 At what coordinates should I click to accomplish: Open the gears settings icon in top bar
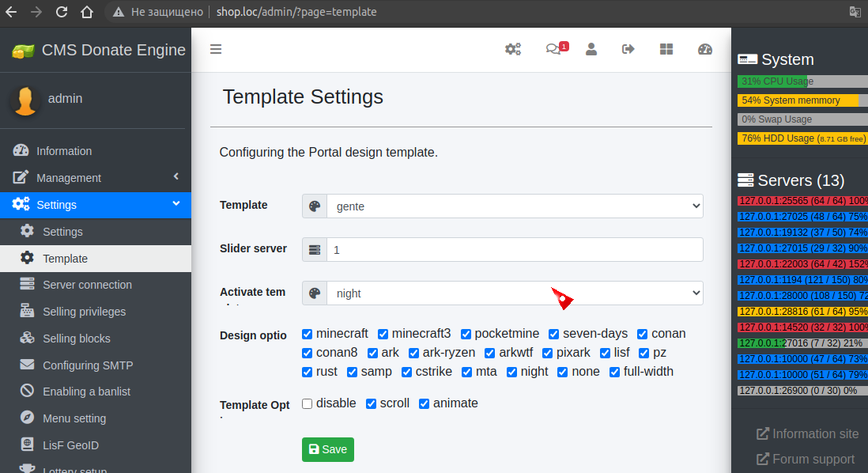tap(513, 49)
